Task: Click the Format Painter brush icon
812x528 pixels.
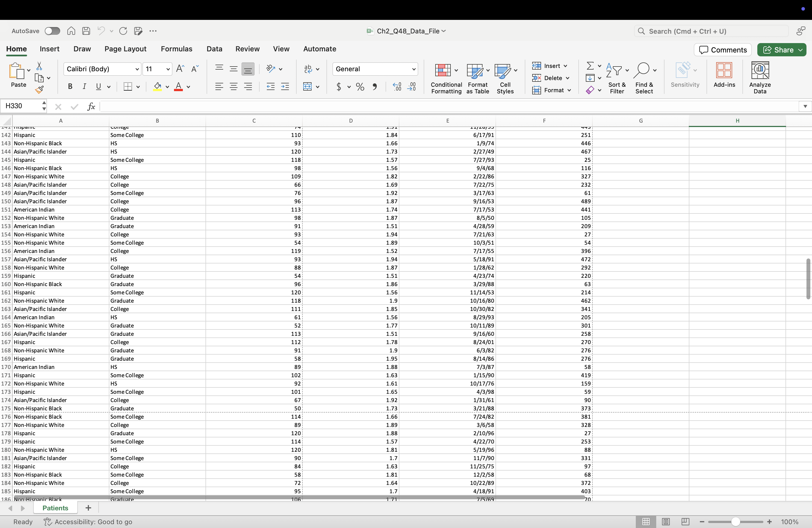Action: 39,90
